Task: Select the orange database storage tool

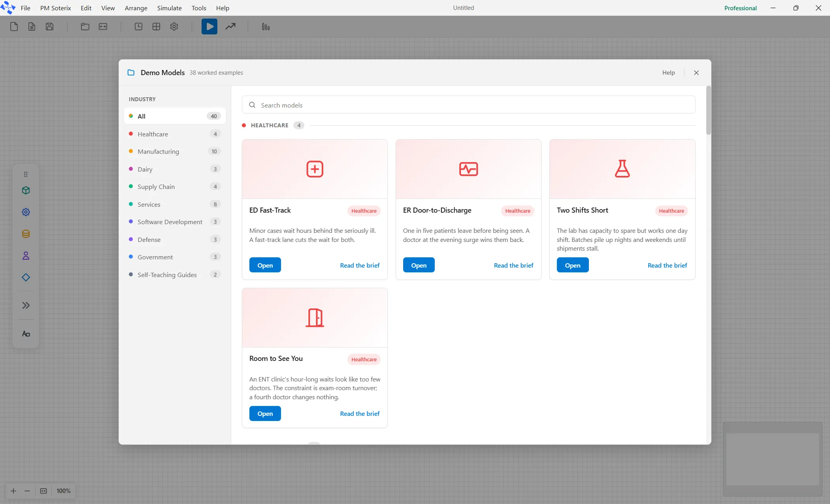Action: pyautogui.click(x=26, y=234)
